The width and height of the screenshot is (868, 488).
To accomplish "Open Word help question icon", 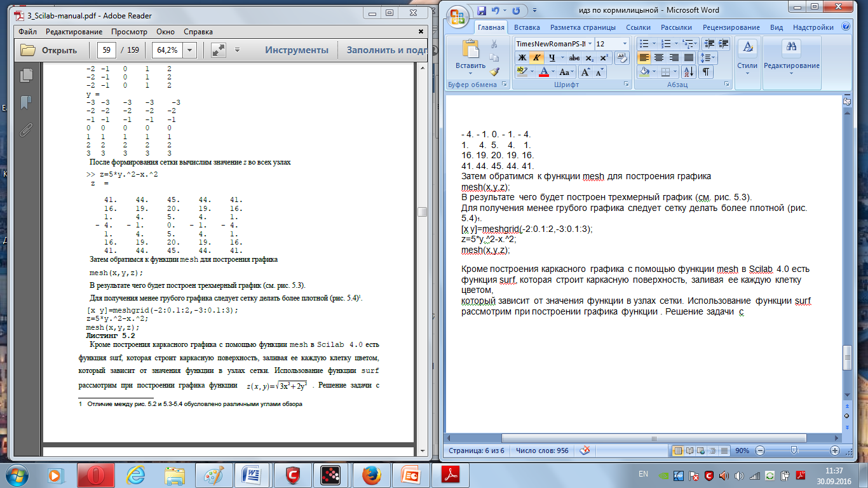I will [x=846, y=27].
